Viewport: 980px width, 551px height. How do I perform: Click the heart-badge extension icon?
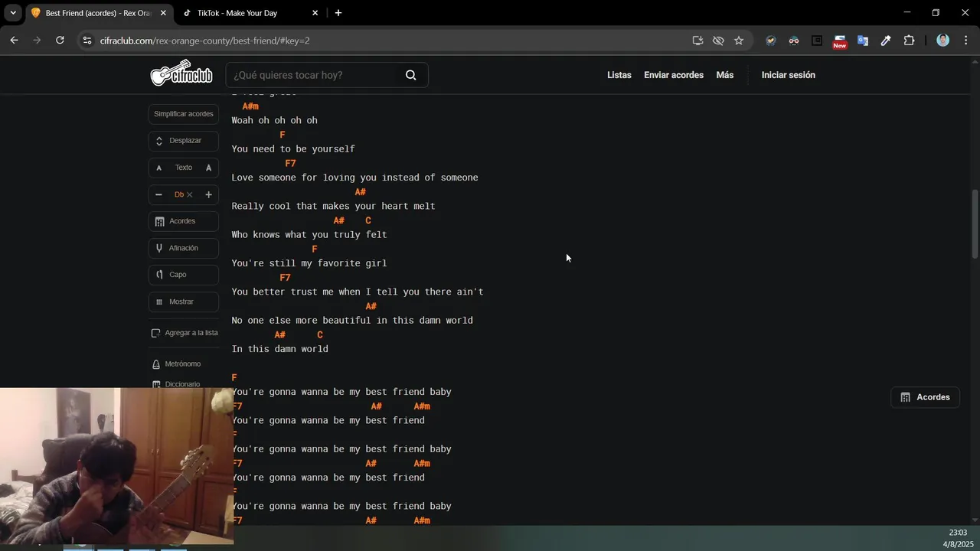pos(771,41)
